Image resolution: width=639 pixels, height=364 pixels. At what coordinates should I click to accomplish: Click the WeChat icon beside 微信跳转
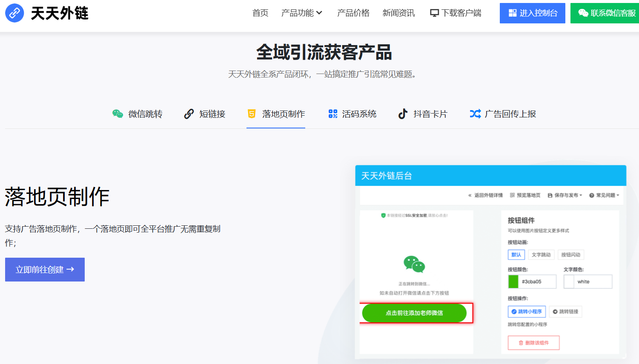117,114
